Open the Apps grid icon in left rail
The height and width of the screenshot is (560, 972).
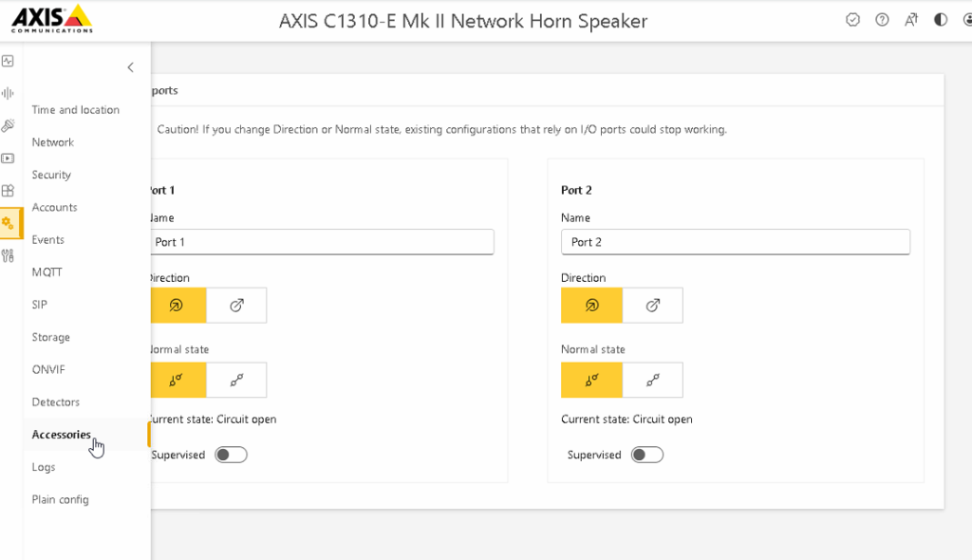[x=8, y=191]
